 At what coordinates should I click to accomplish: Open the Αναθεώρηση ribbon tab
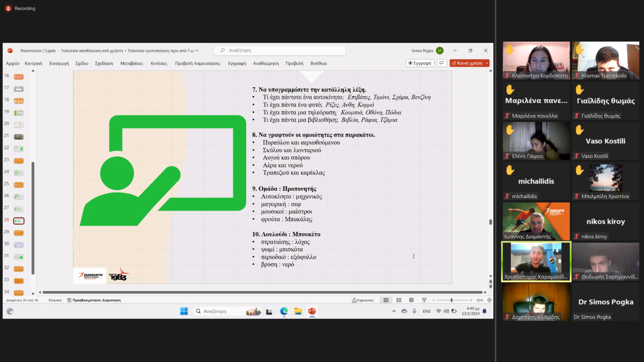click(x=266, y=63)
